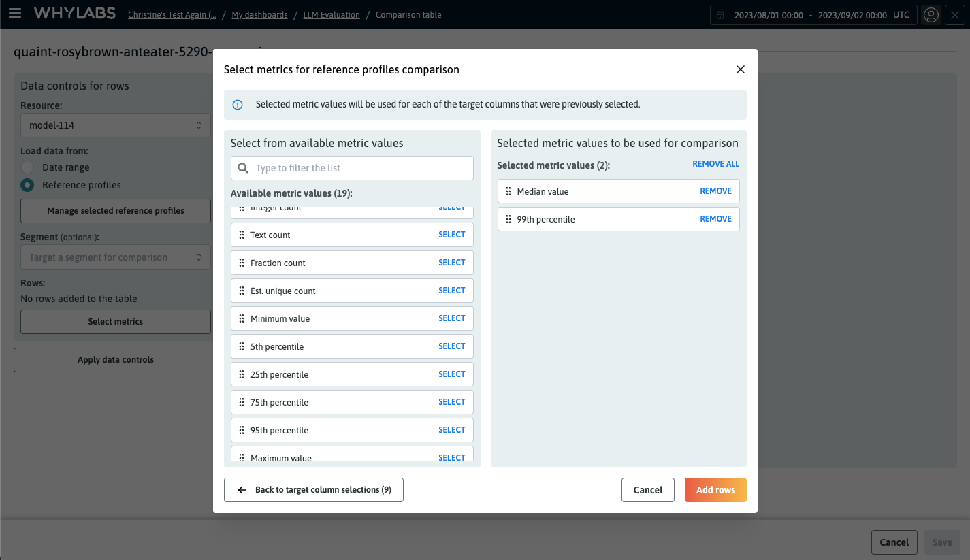Click the search magnifier in the filter box

(x=243, y=167)
